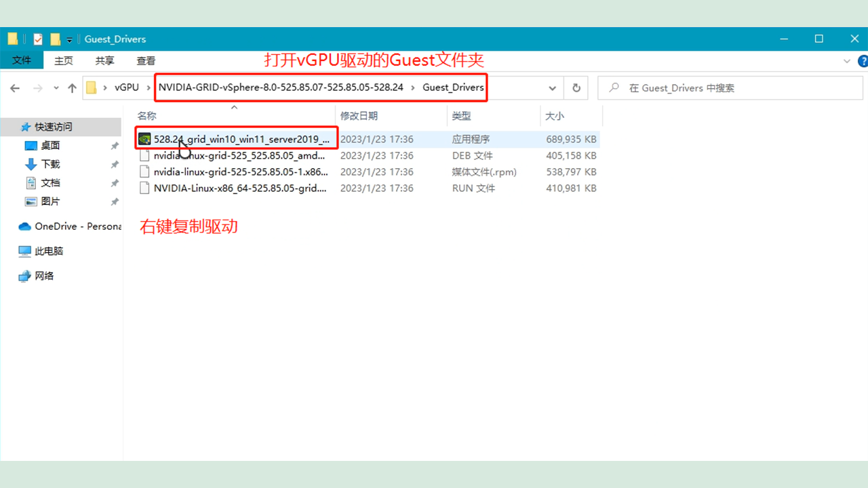868x488 pixels.
Task: Click the Guest_Drivers search box
Action: pos(730,88)
